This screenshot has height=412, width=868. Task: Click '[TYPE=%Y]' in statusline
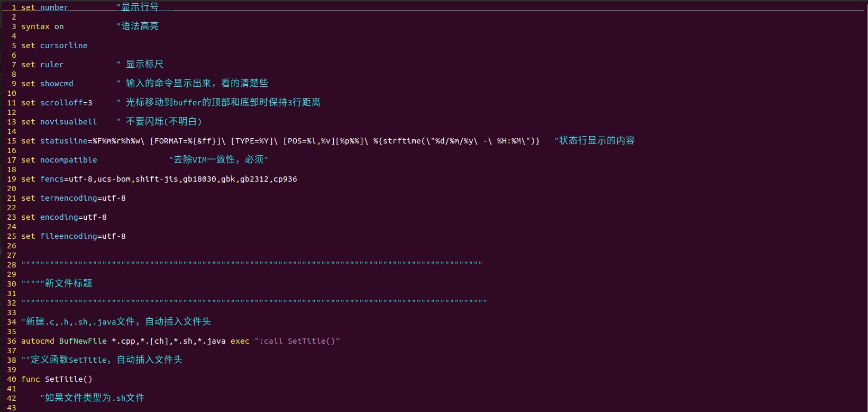pos(251,141)
